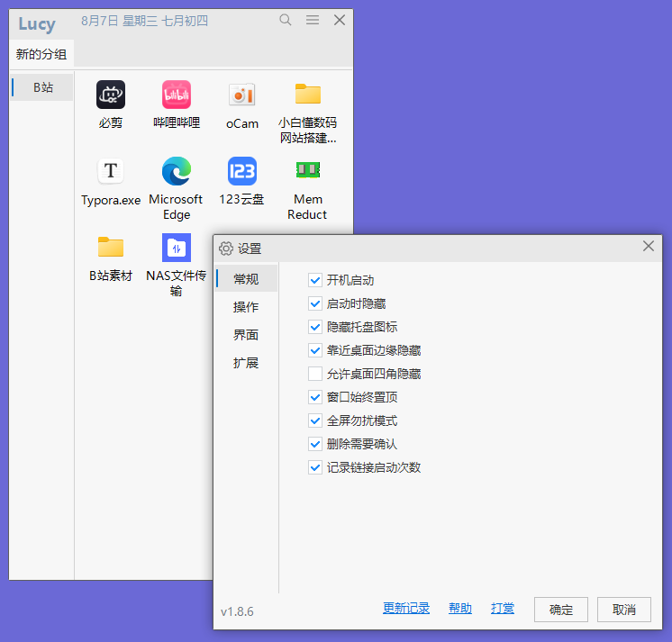This screenshot has width=672, height=642.
Task: Launch the 123云盘 icon
Action: pyautogui.click(x=242, y=171)
